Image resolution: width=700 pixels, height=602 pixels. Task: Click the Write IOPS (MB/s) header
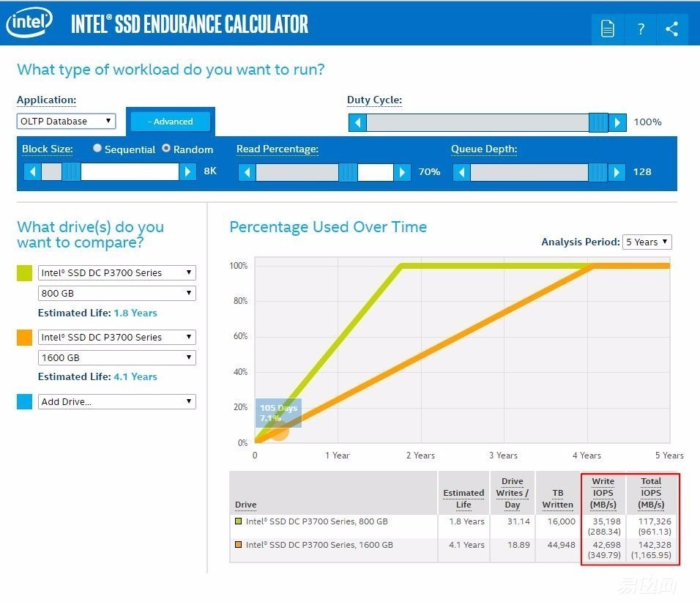[x=603, y=493]
